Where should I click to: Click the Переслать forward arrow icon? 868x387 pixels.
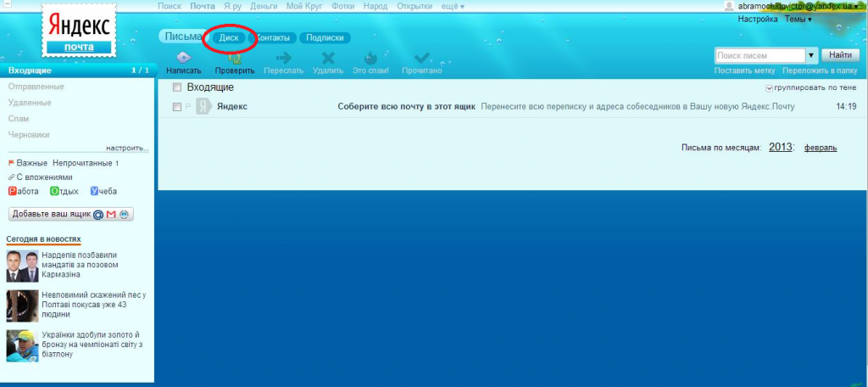click(283, 58)
